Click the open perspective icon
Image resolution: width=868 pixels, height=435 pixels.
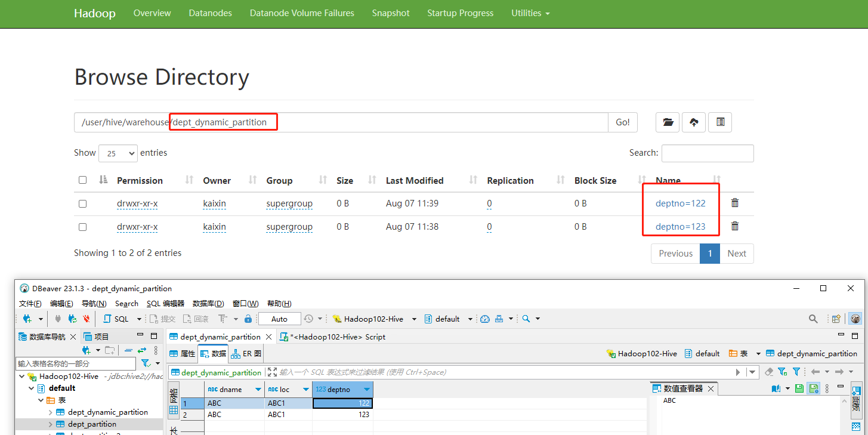836,319
